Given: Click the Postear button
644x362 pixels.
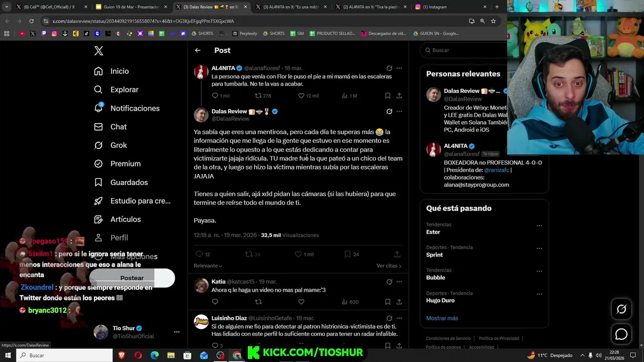Looking at the screenshot, I should coord(132,278).
